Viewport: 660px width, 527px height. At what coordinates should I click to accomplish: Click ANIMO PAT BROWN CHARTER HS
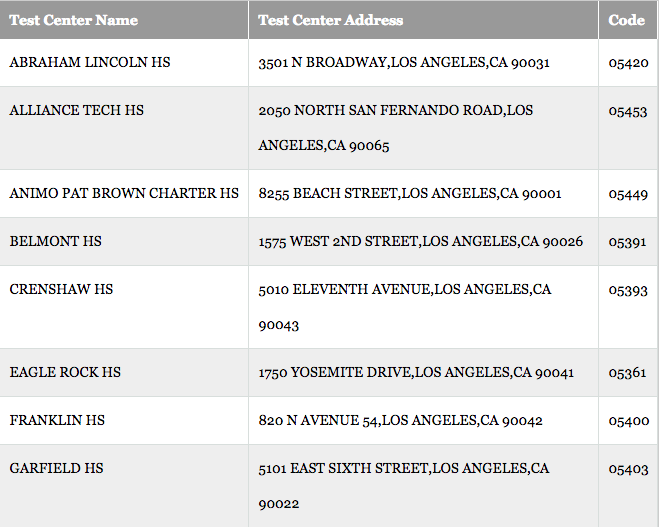(x=124, y=193)
